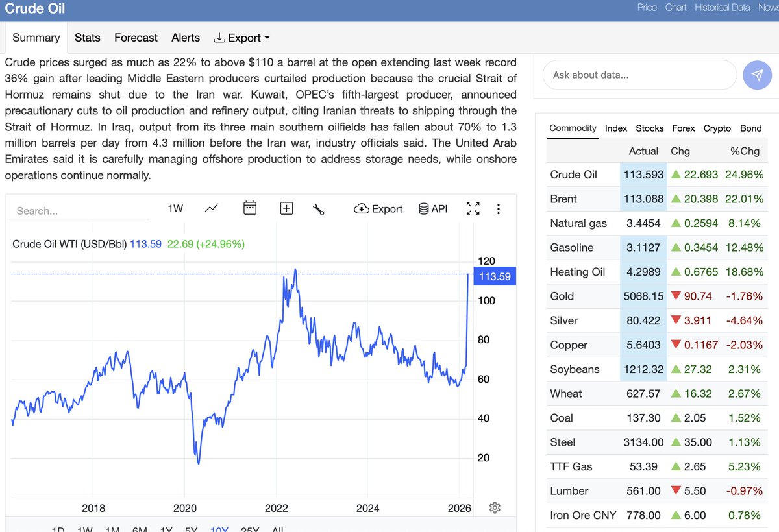
Task: Open the Crude Oil row link
Action: (573, 175)
